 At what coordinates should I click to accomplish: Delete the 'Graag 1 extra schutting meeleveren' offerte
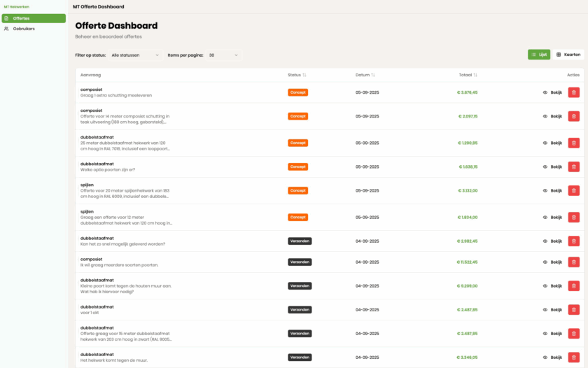pos(573,92)
